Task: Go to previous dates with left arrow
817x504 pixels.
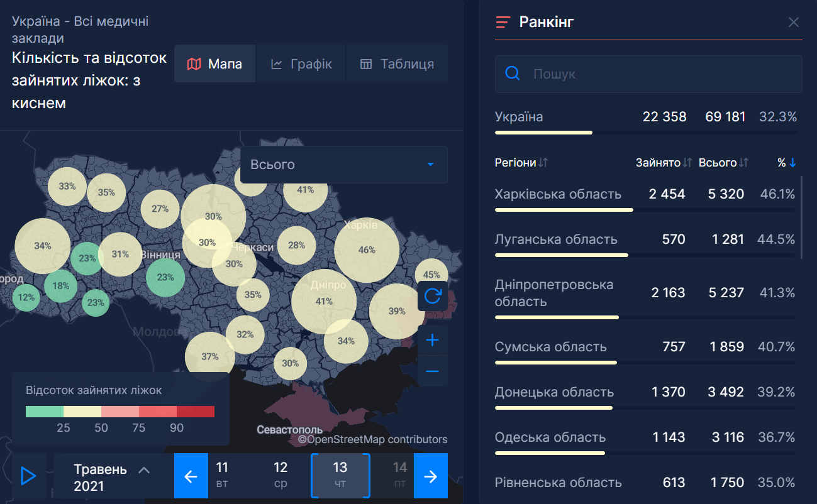Action: point(191,476)
